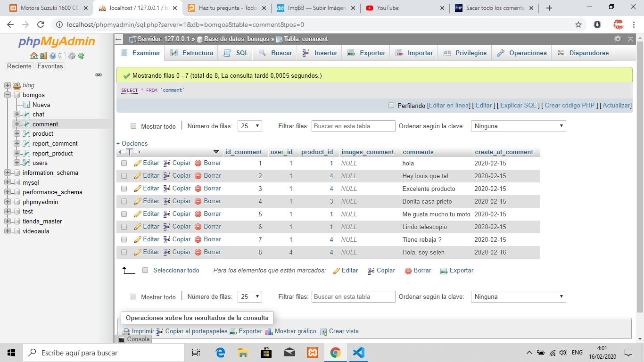Click the navigation panel link chain icon
This screenshot has height=362, width=644.
99,75
